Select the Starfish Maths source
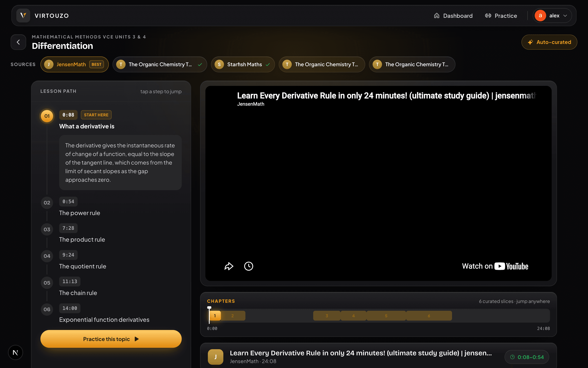The image size is (588, 368). 243,64
